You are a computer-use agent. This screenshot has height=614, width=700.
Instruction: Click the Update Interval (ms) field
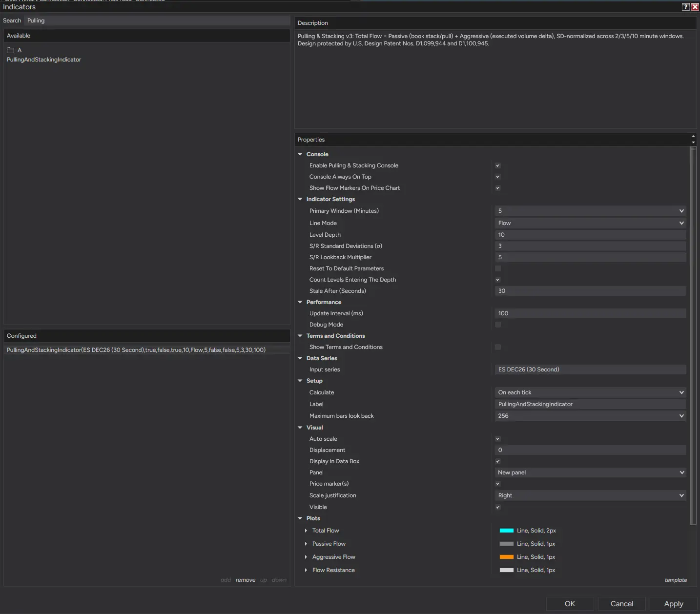click(x=591, y=313)
